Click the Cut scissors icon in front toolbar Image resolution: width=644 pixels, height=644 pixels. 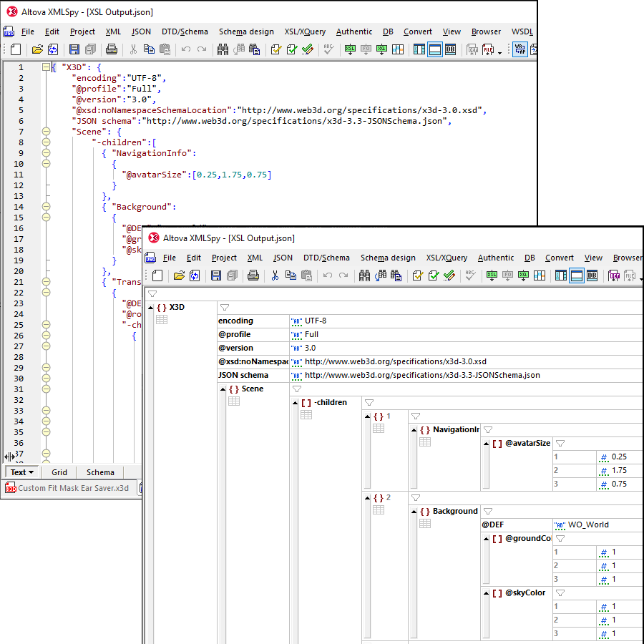pos(275,275)
